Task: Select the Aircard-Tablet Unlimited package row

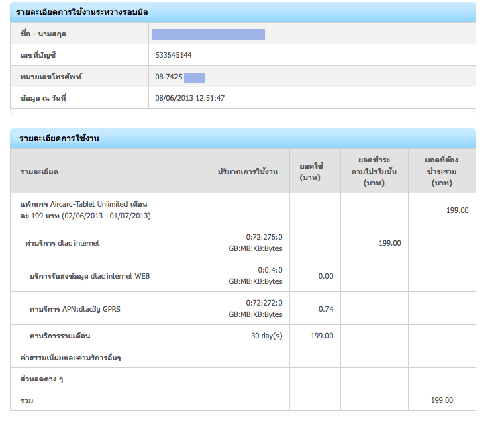Action: pos(84,209)
